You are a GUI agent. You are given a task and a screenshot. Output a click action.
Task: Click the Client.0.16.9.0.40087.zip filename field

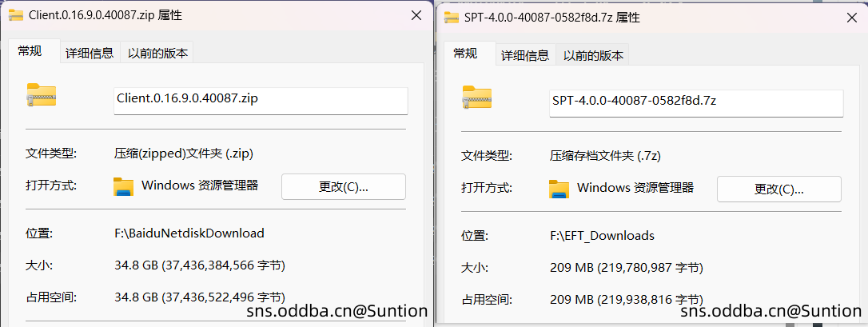261,100
